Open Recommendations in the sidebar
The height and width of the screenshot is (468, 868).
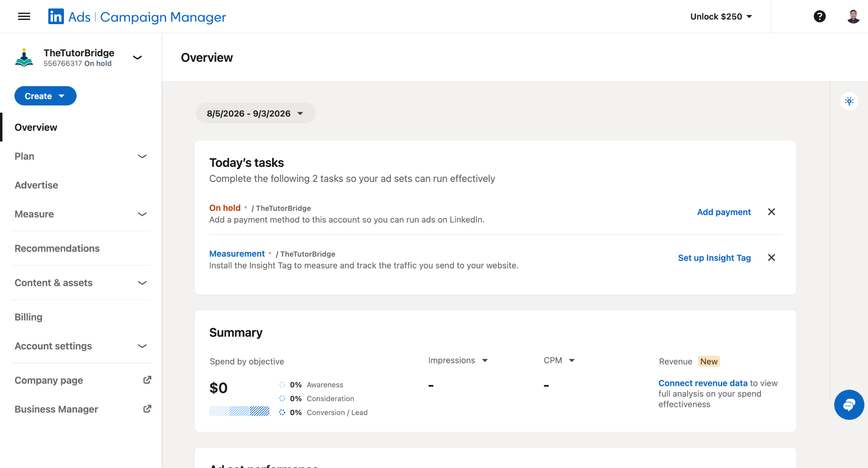57,249
